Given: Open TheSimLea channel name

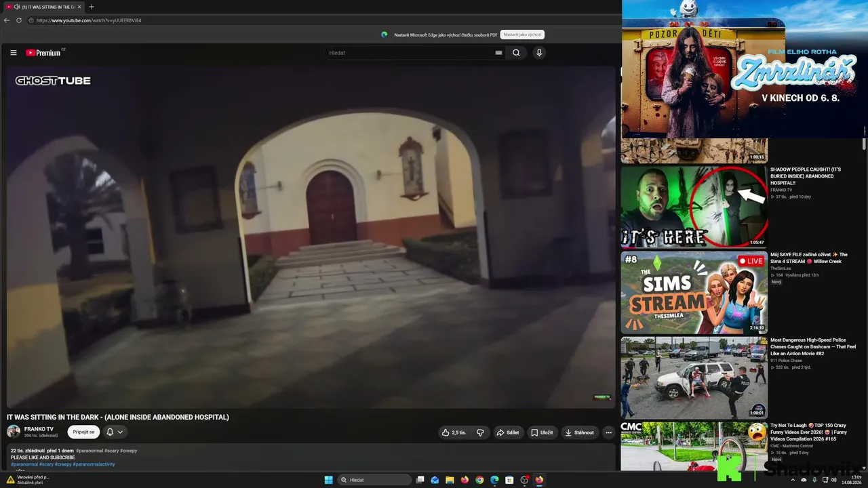Looking at the screenshot, I should 781,268.
